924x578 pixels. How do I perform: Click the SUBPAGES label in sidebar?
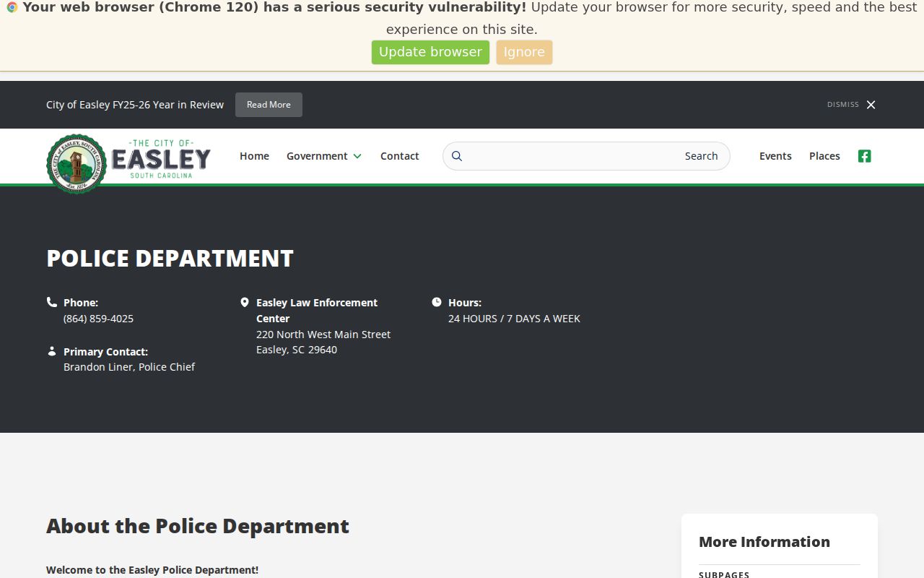coord(724,574)
